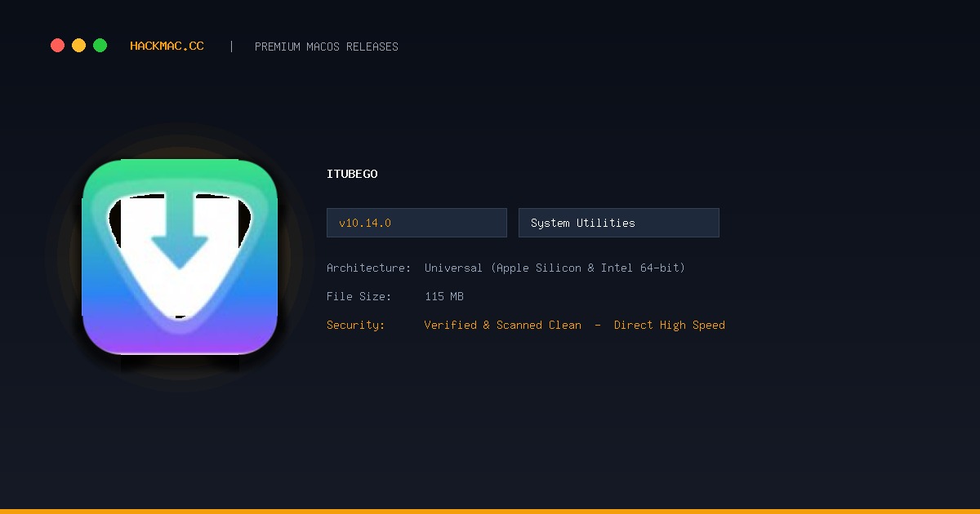Image resolution: width=980 pixels, height=514 pixels.
Task: Click the Direct High Speed text
Action: click(x=670, y=325)
